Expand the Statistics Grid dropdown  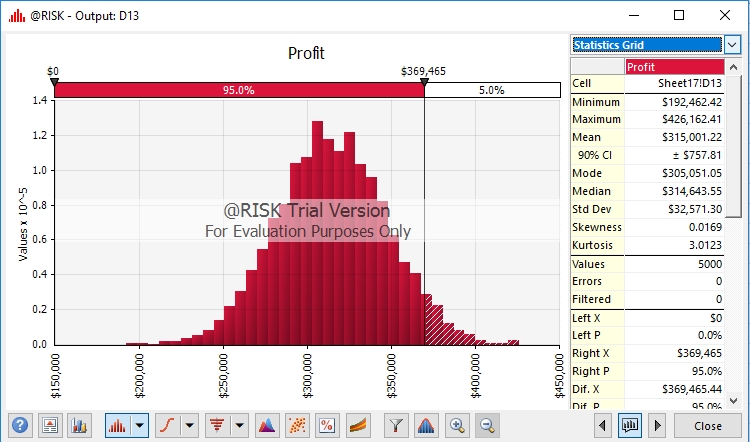tap(732, 45)
